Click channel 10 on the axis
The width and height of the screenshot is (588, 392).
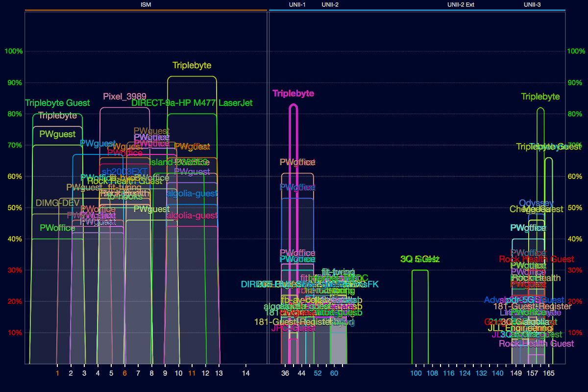coord(178,373)
